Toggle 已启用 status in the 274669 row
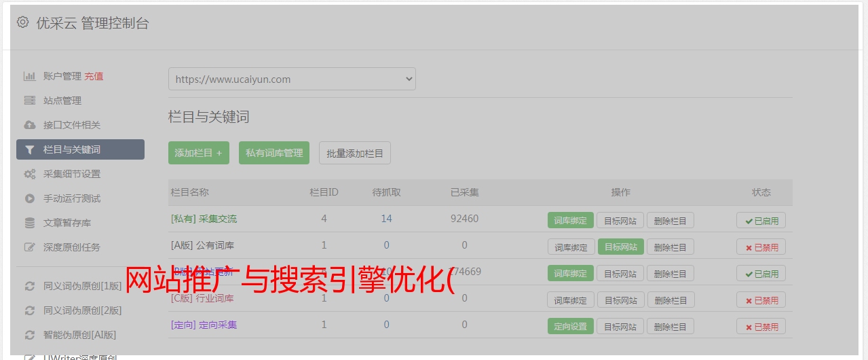Image resolution: width=868 pixels, height=360 pixels. (761, 273)
